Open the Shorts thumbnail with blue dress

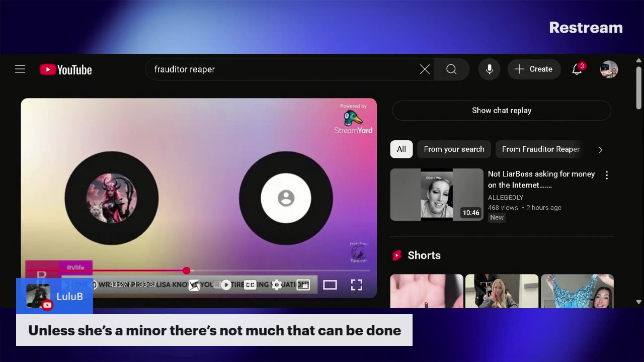coord(577,291)
